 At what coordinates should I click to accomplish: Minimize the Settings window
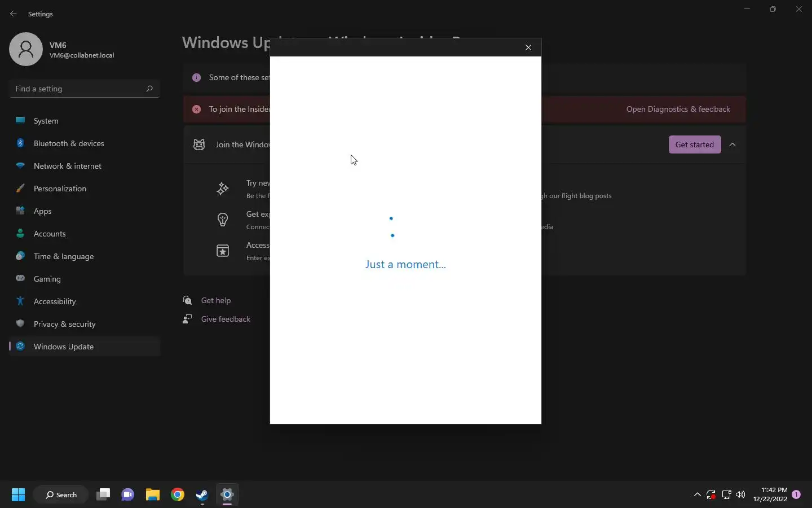click(747, 9)
